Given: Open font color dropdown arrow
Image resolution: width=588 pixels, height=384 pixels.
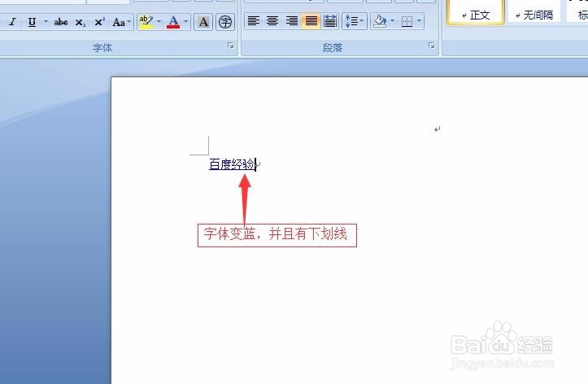Looking at the screenshot, I should (x=185, y=22).
